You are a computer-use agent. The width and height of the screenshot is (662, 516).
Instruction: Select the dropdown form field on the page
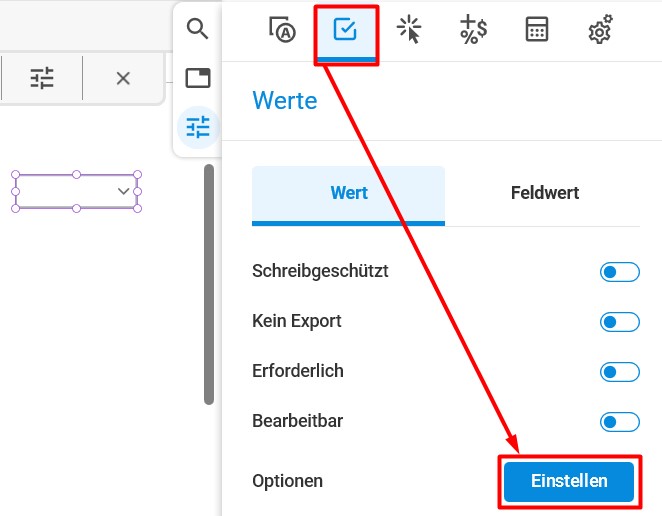pyautogui.click(x=76, y=191)
